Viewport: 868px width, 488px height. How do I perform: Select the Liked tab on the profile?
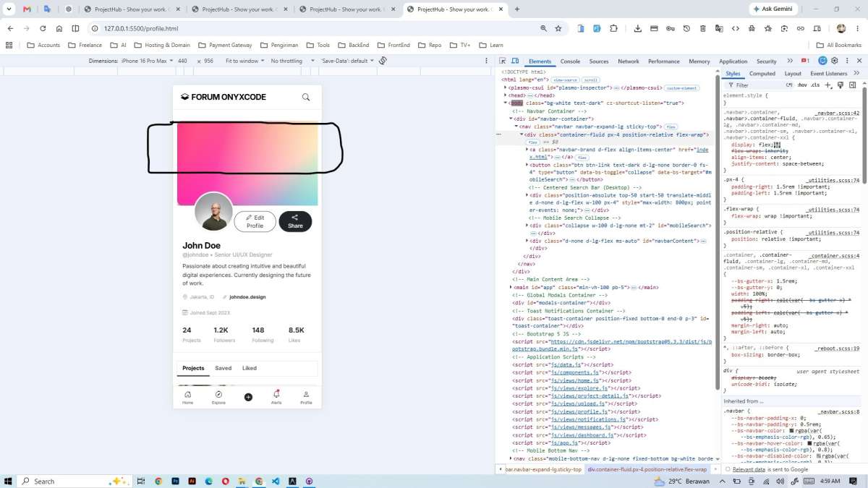click(x=250, y=368)
